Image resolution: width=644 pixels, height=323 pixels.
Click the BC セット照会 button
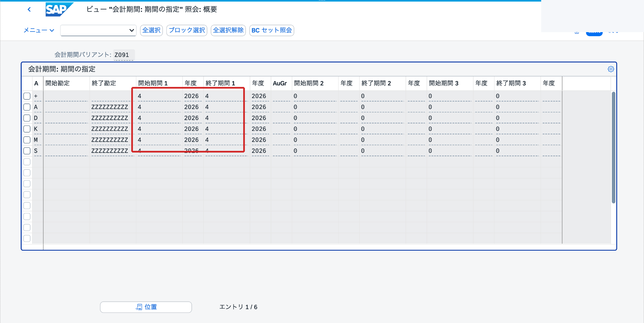(x=272, y=30)
